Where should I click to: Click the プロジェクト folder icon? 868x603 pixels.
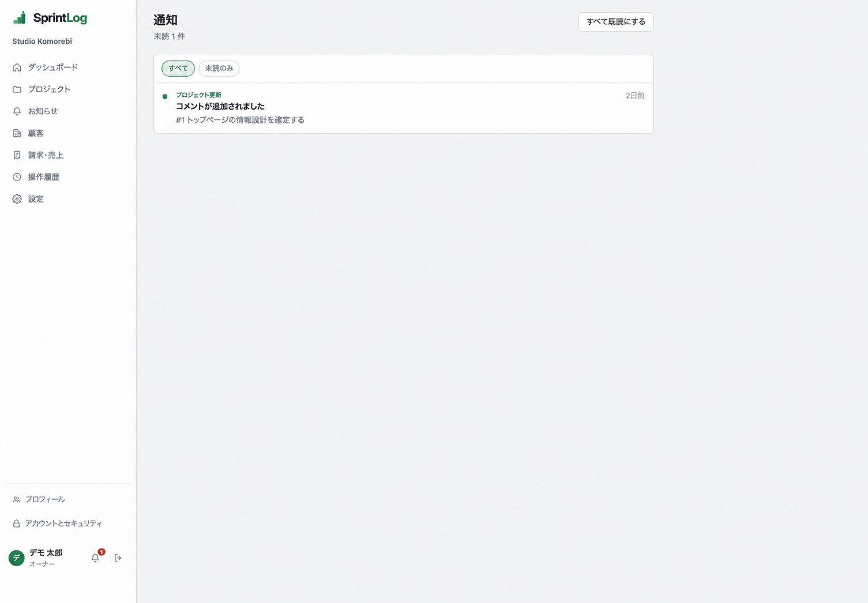pos(17,89)
